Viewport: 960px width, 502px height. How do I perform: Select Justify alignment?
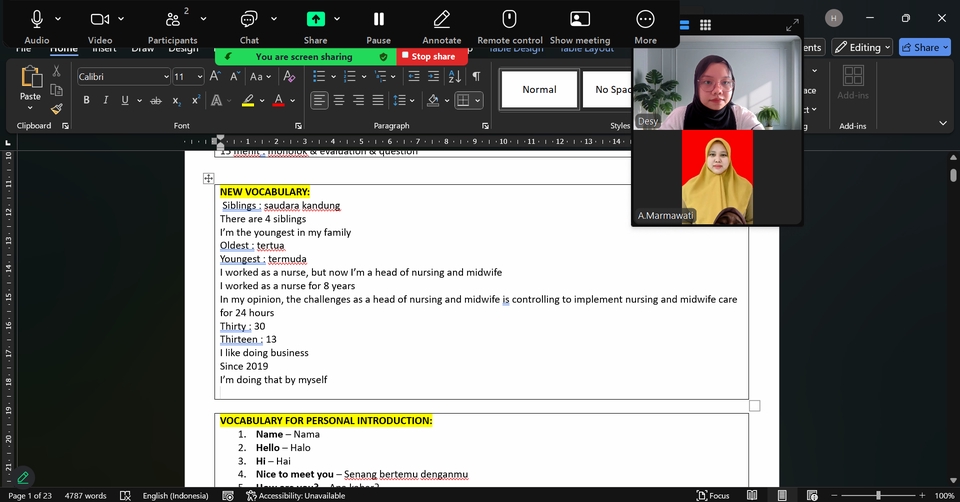click(x=378, y=100)
